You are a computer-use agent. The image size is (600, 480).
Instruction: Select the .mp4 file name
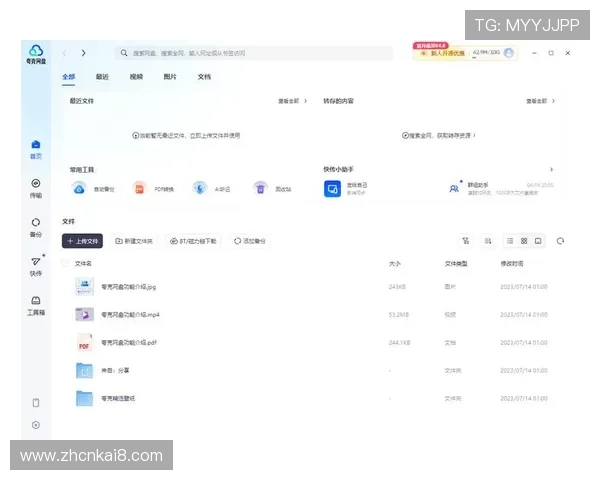click(130, 314)
